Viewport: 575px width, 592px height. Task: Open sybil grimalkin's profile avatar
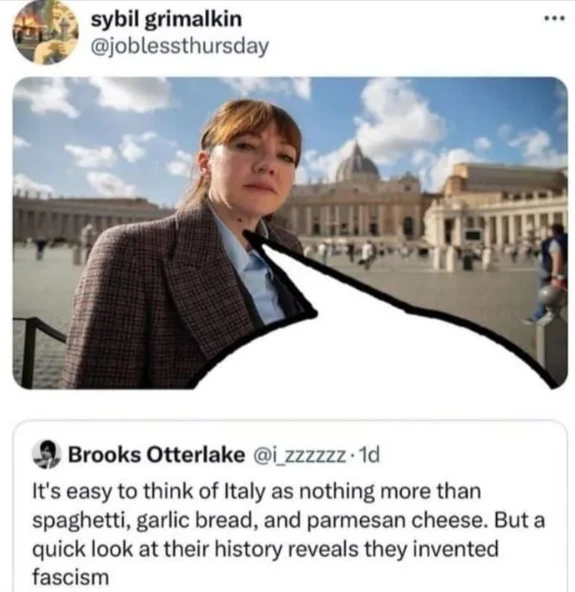(45, 31)
